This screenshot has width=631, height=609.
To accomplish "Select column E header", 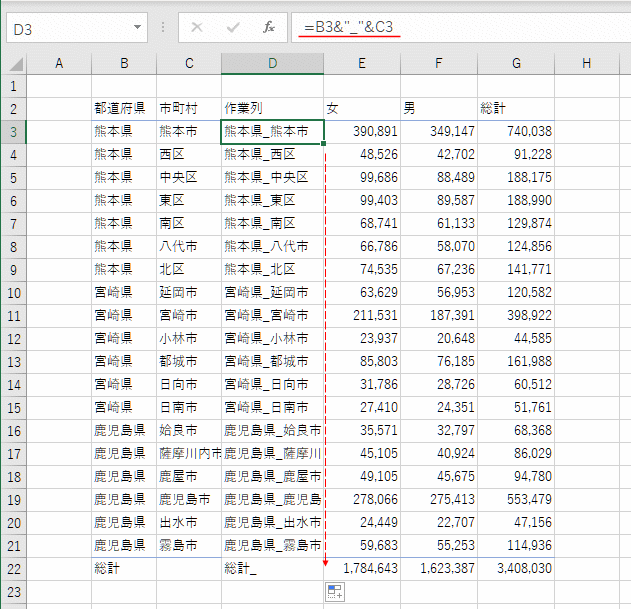I will [362, 64].
